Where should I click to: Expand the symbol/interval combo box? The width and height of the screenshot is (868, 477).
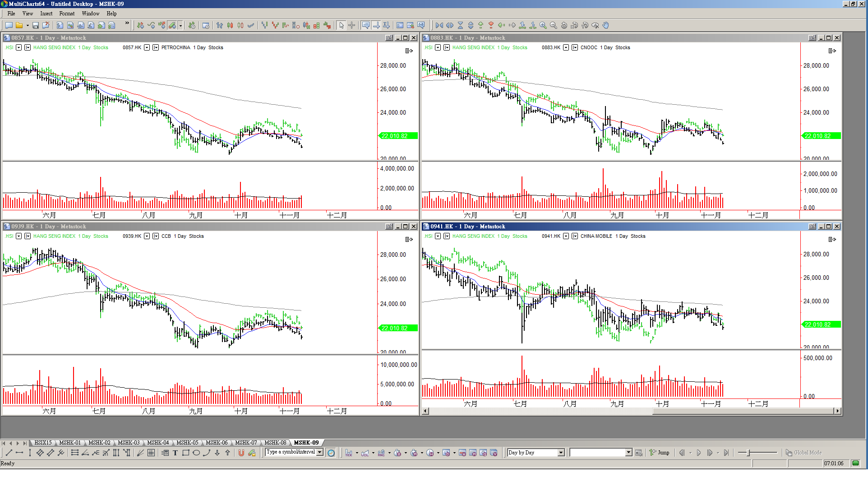point(320,452)
